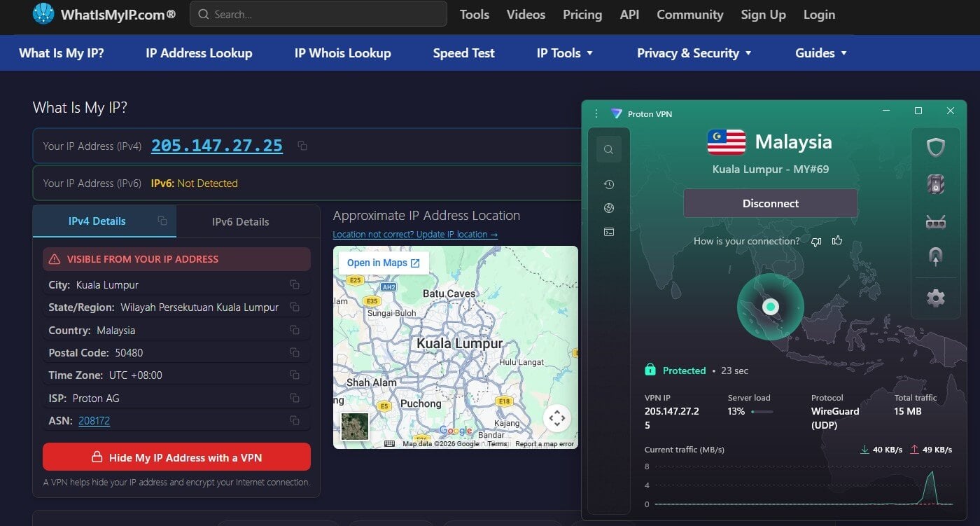Open IP Whois Lookup in navigation bar
This screenshot has width=980, height=526.
[343, 53]
